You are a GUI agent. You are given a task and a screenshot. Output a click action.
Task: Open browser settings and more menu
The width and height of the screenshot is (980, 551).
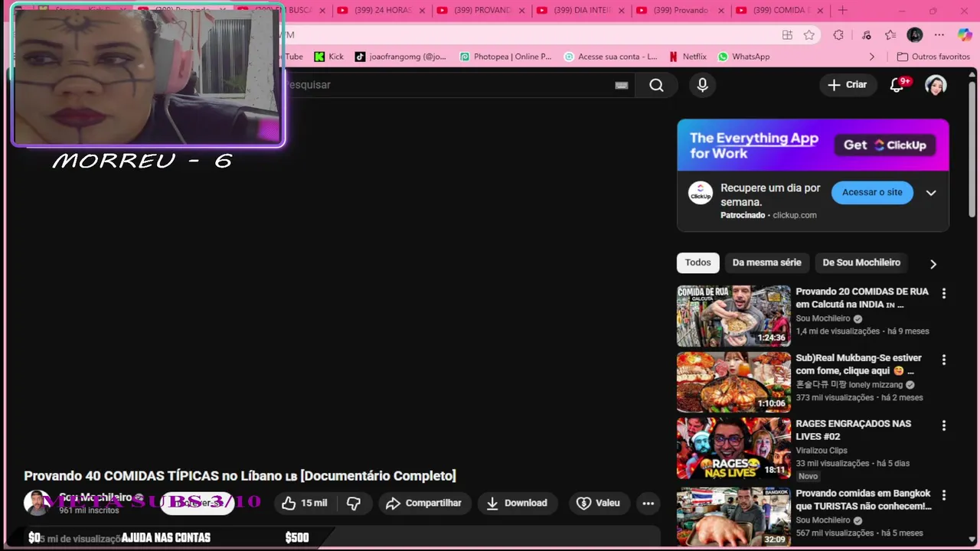941,34
